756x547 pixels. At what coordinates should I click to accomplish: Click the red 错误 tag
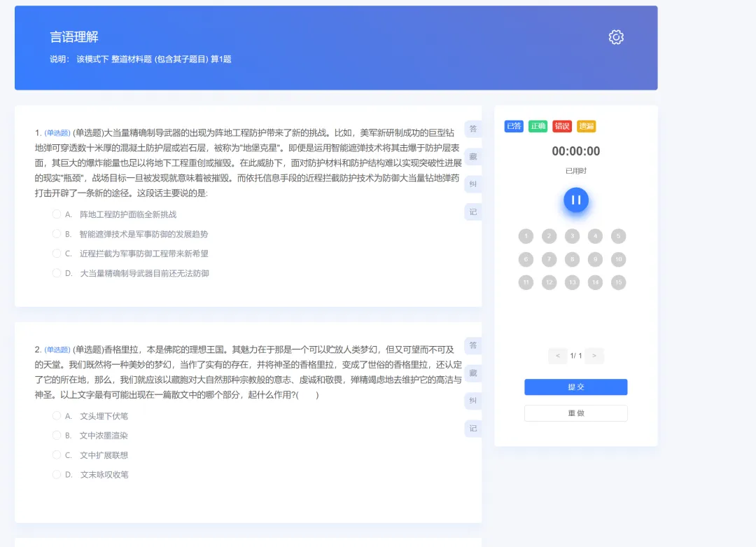pos(562,126)
